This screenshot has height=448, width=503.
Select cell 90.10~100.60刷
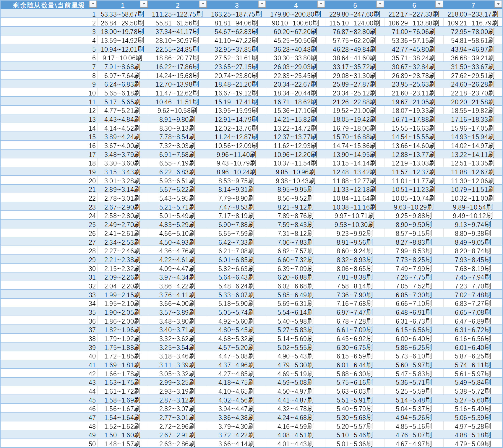point(296,23)
